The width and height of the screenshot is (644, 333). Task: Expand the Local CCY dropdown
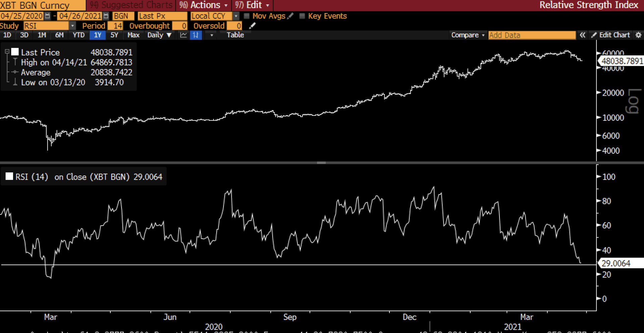pos(236,16)
